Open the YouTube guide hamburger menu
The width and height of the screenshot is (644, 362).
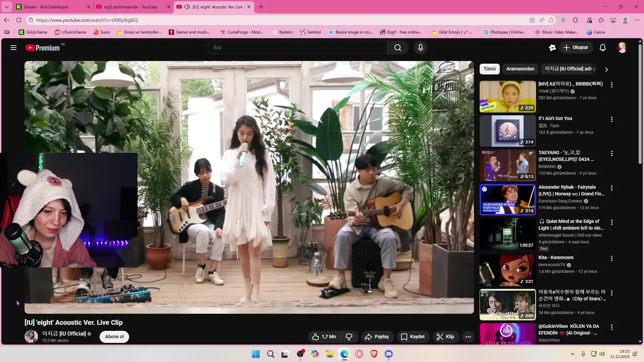14,48
